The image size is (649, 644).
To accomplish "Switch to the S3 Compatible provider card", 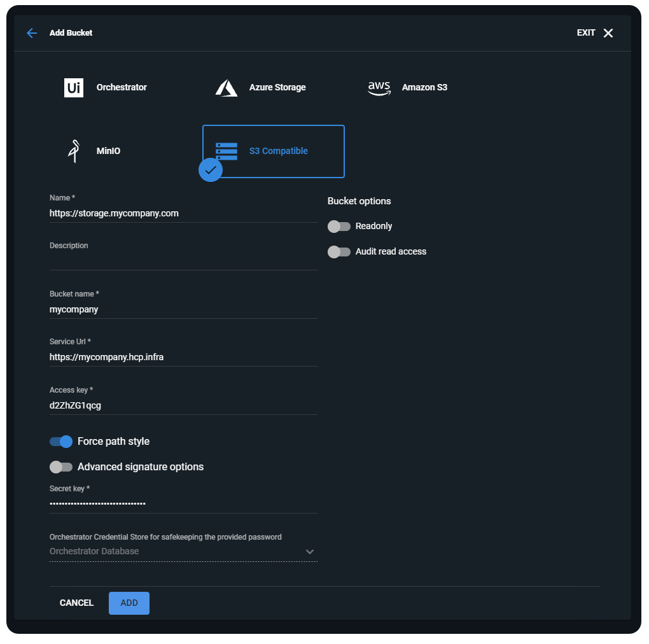I will pyautogui.click(x=274, y=151).
